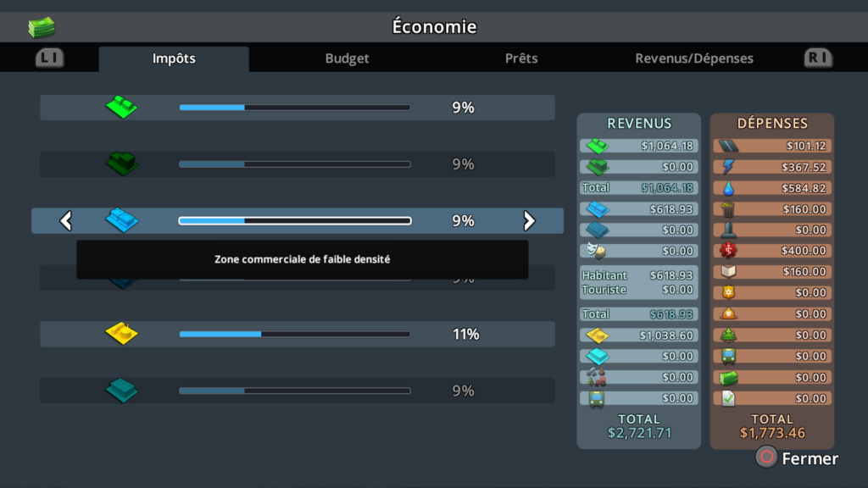Switch to the Budget tab
Screen dimensions: 868x488
[x=348, y=58]
